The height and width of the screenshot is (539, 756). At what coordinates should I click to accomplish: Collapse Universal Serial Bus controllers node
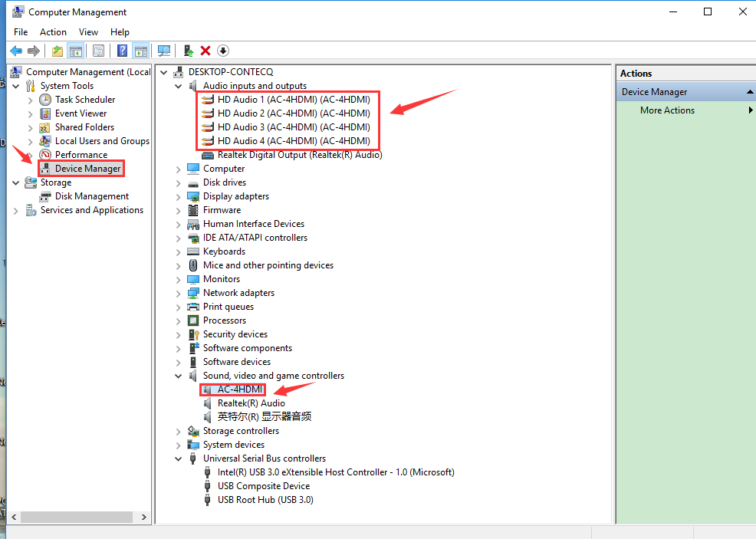[x=179, y=459]
